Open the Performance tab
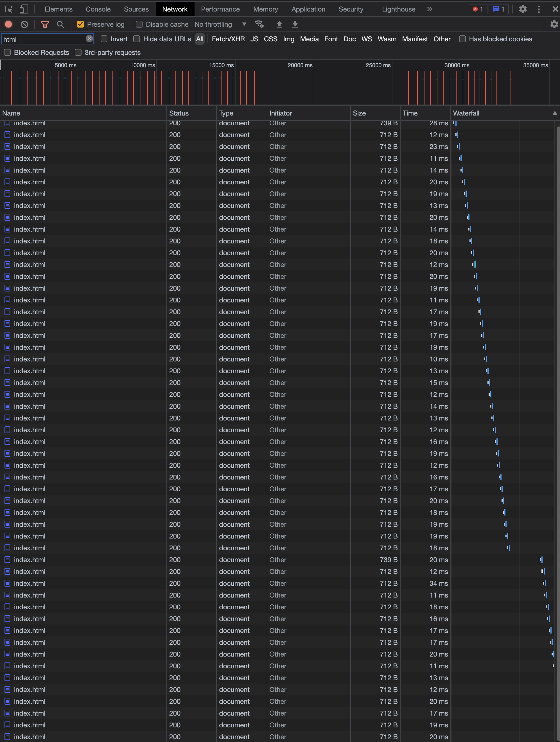Screen dimensions: 560x742 220,9
